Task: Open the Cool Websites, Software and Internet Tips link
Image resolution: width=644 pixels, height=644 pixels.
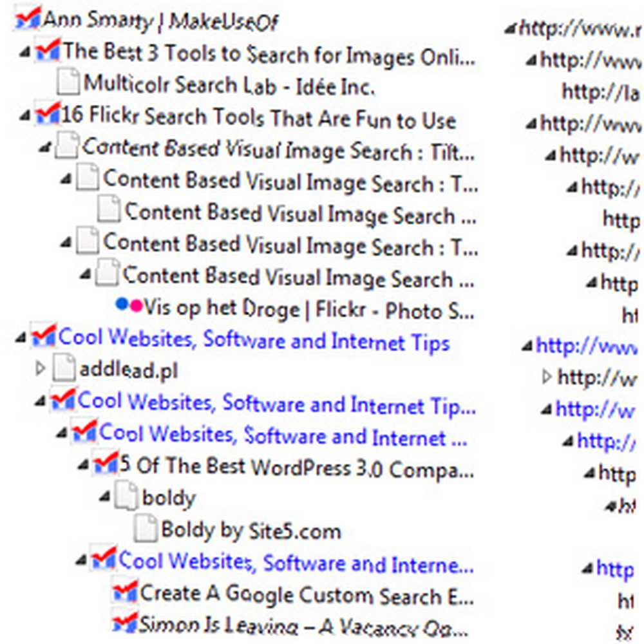Action: pyautogui.click(x=254, y=339)
